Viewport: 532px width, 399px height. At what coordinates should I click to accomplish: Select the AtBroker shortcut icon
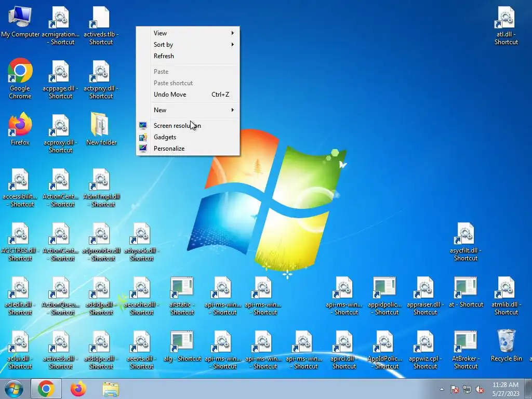[x=465, y=350]
